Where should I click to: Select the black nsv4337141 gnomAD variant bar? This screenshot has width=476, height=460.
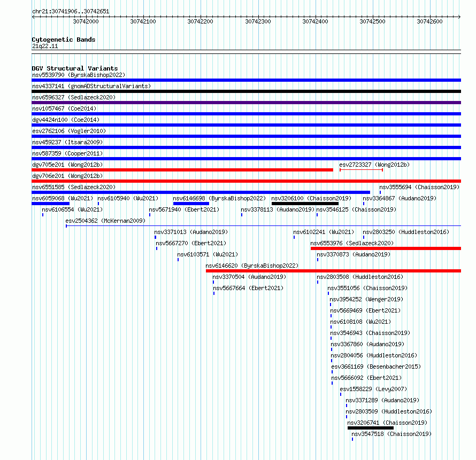tap(246, 91)
